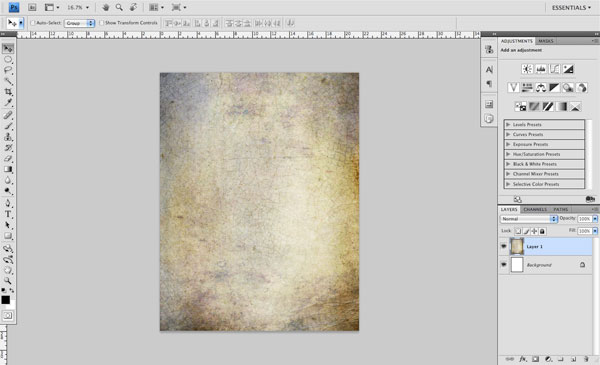This screenshot has width=600, height=365.
Task: Select the Pen tool
Action: (8, 203)
